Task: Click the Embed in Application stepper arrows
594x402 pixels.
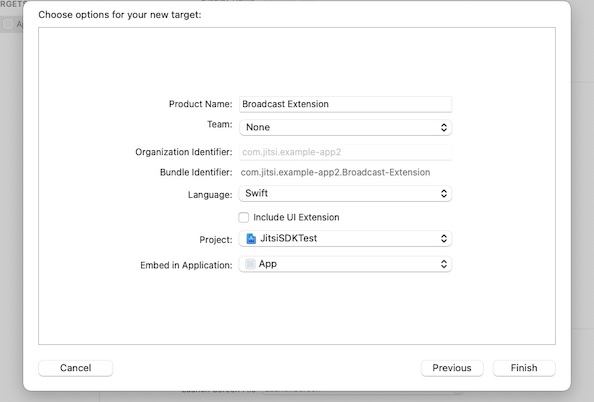Action: point(444,264)
